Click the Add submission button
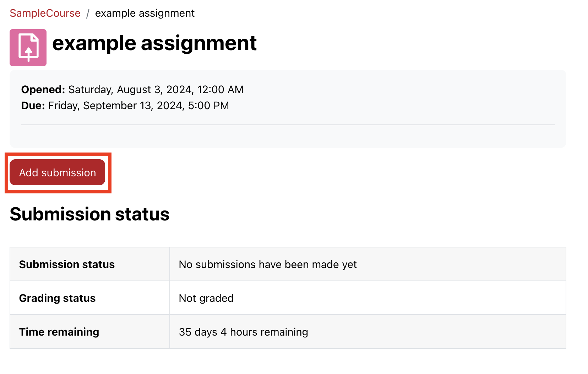This screenshot has height=374, width=588. pos(57,172)
